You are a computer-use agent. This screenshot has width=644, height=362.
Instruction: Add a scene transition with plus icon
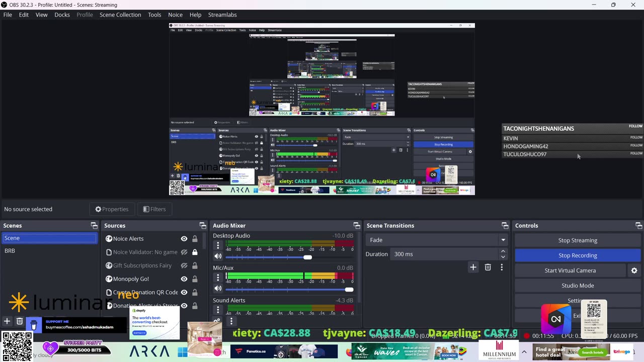coord(473,267)
